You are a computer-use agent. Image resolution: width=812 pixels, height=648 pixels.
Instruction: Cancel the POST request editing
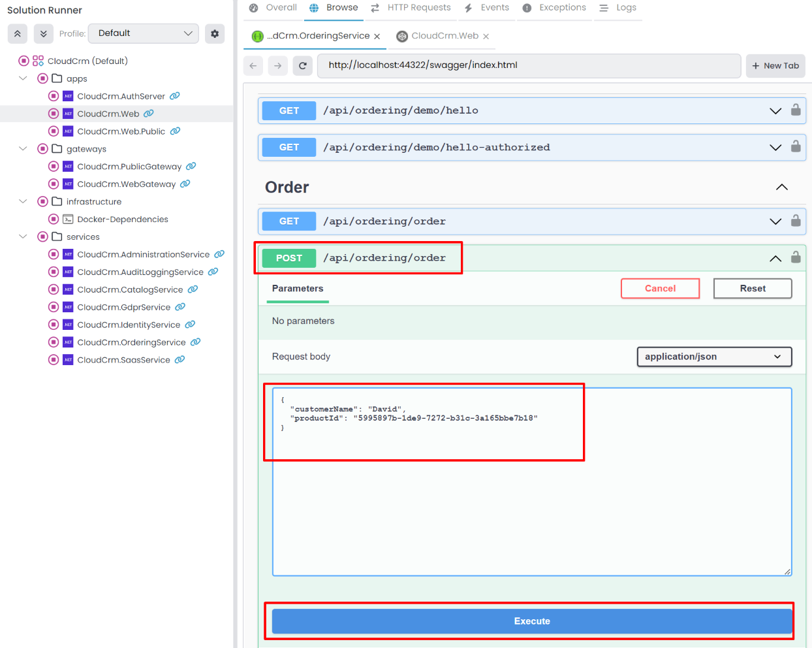click(x=660, y=288)
